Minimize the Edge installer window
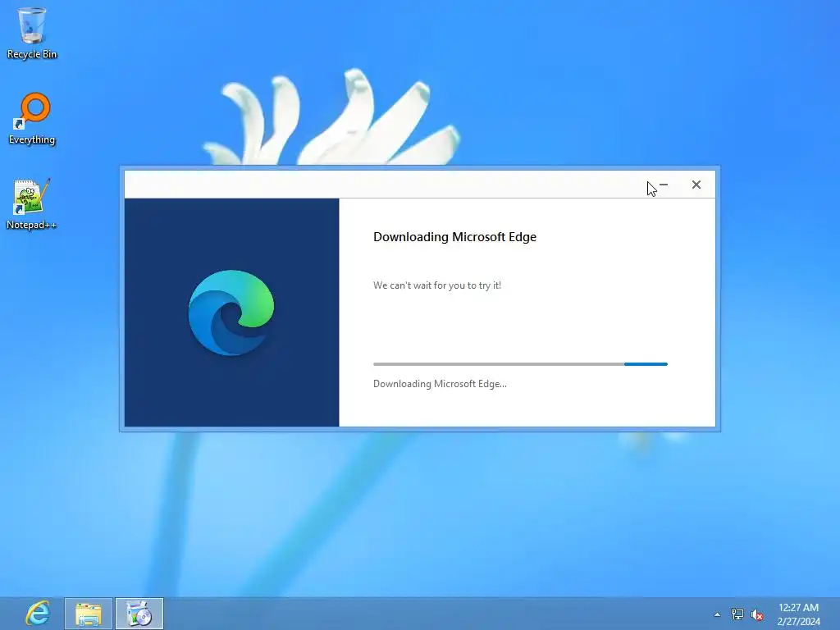840x630 pixels. coord(664,185)
